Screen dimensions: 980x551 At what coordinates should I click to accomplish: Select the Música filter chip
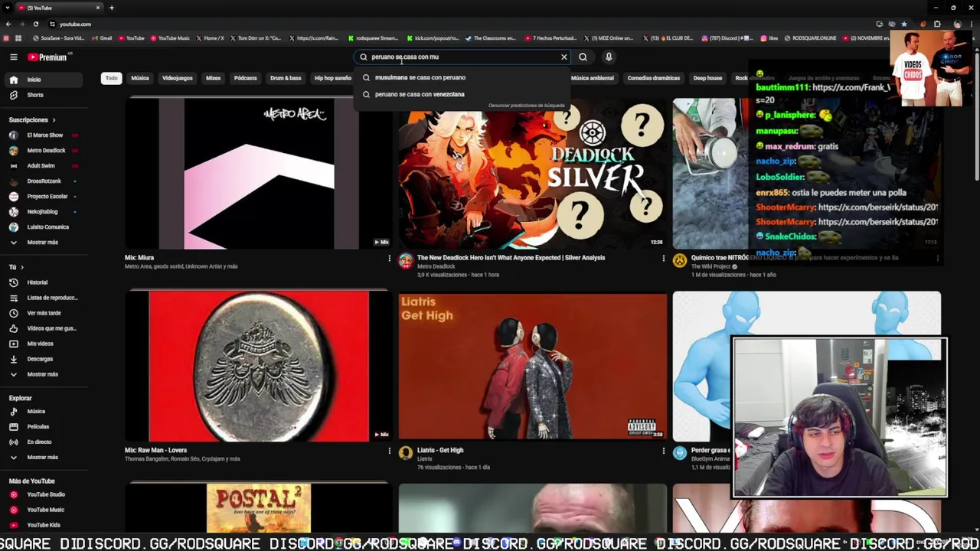pos(140,78)
